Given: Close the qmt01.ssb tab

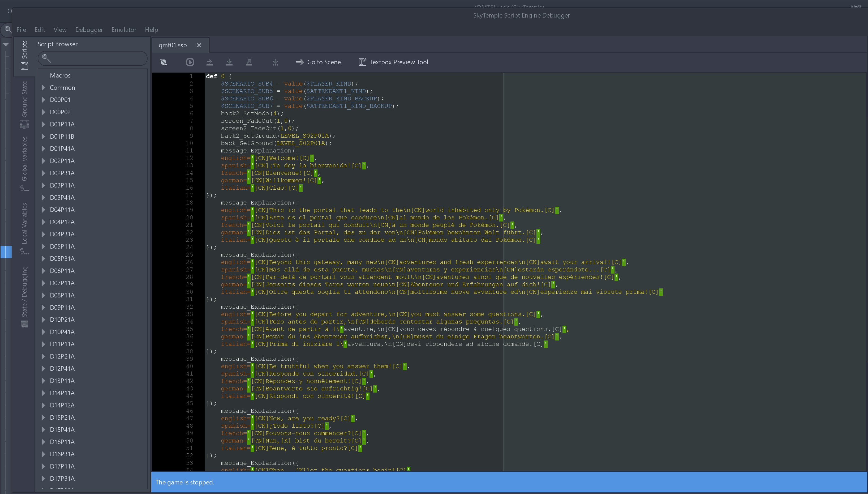Looking at the screenshot, I should coord(199,45).
